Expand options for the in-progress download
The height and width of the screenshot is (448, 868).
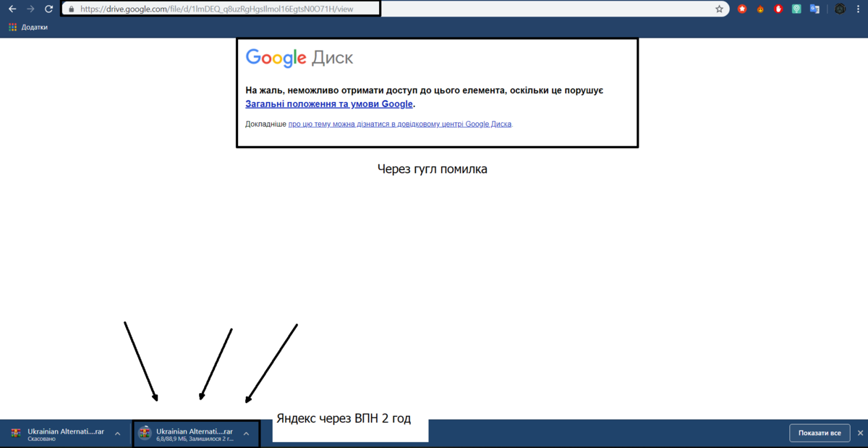pos(246,434)
